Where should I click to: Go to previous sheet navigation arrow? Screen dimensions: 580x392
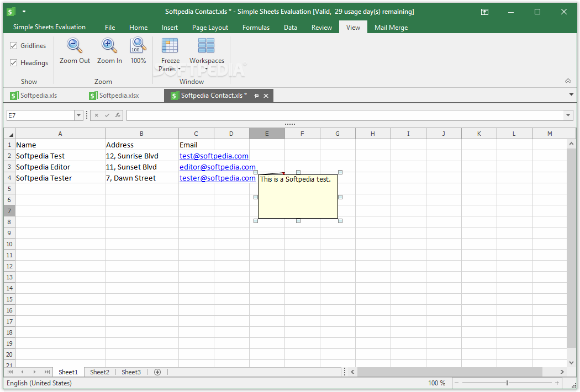tap(22, 372)
